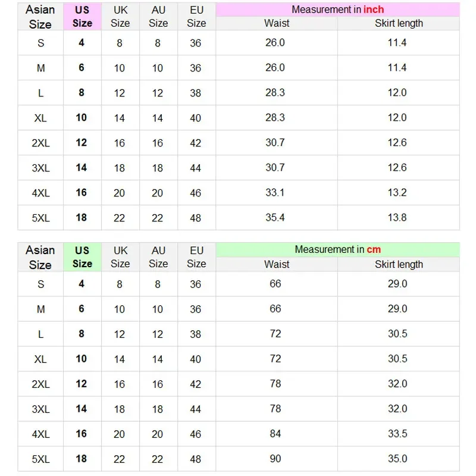Click the Asian Size header in inch table

(40, 17)
